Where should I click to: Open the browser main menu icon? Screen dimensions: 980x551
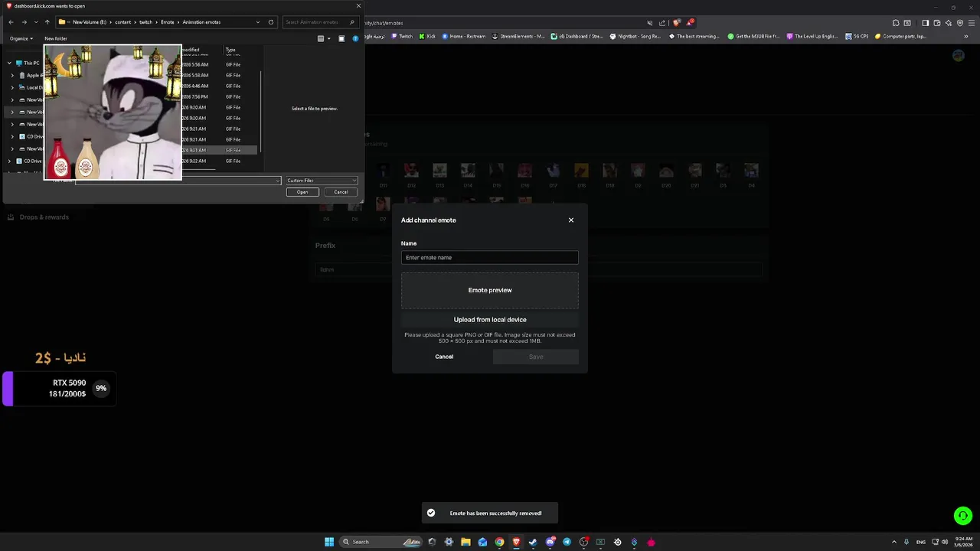(972, 23)
